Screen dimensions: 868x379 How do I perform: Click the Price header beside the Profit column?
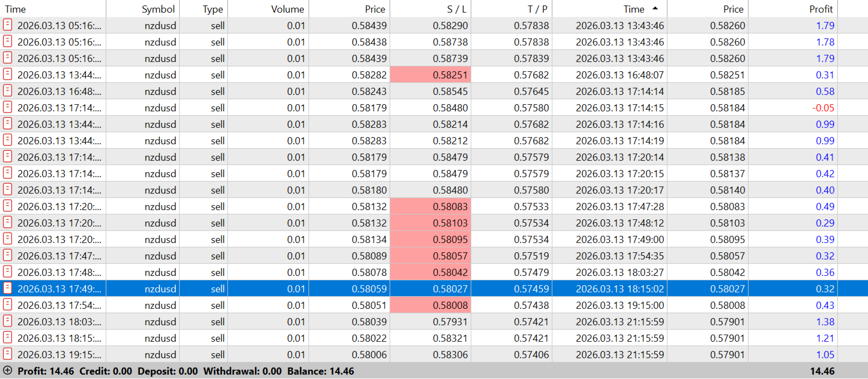707,9
